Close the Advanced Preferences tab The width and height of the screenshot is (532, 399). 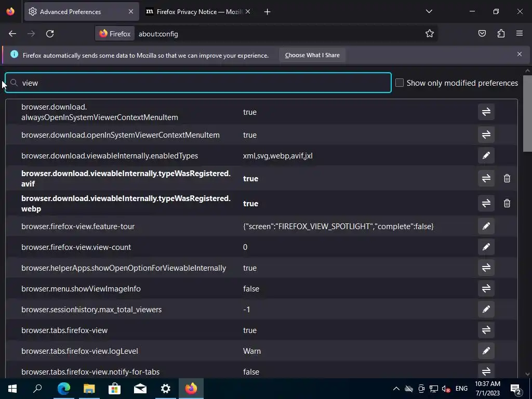[130, 11]
